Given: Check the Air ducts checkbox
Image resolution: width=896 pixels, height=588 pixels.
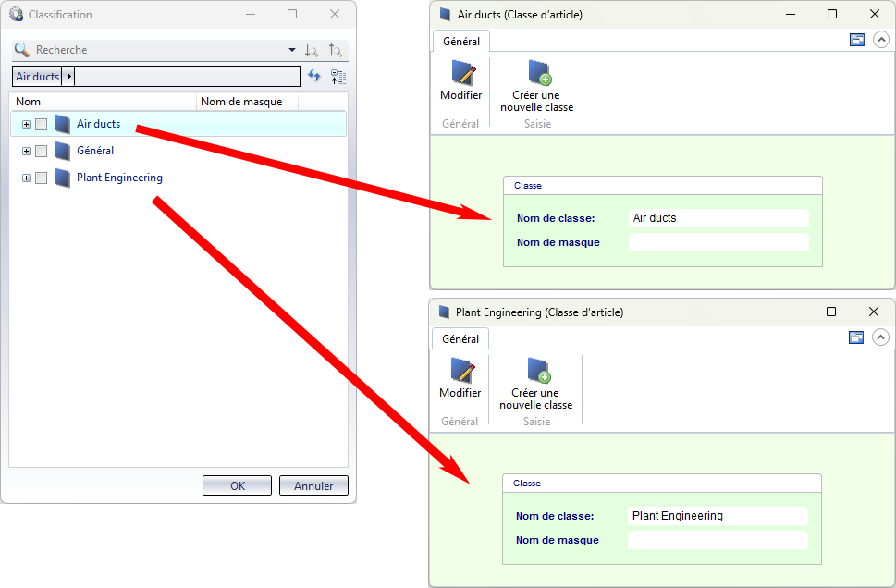Looking at the screenshot, I should (x=41, y=124).
